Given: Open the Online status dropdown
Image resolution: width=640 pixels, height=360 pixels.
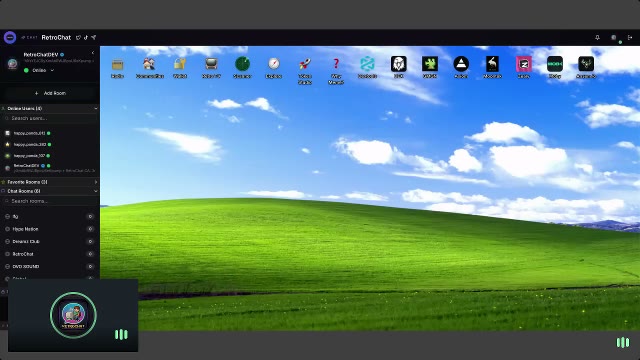Looking at the screenshot, I should [39, 70].
